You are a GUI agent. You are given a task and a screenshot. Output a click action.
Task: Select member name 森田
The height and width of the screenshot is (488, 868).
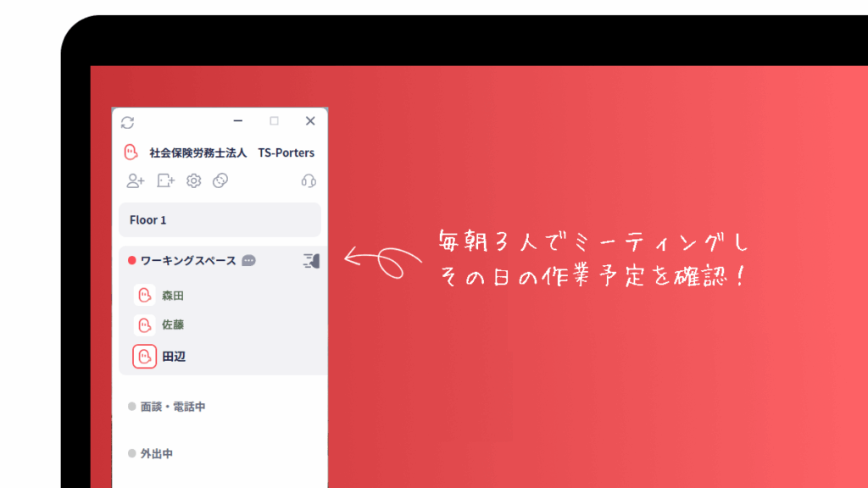tap(173, 296)
